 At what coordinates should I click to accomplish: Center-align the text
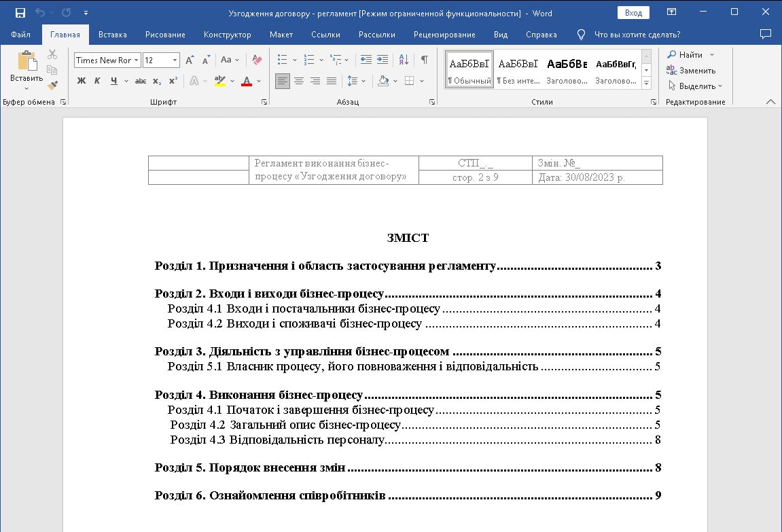tap(299, 81)
